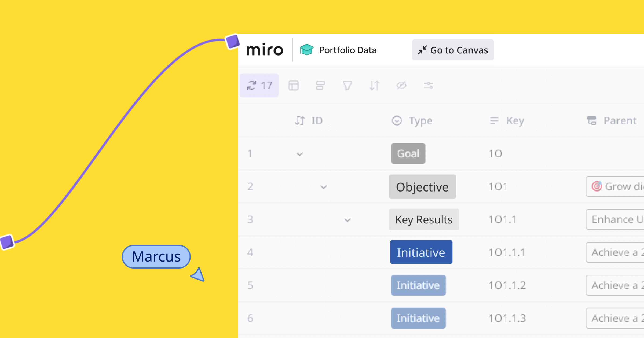This screenshot has width=644, height=338.
Task: Collapse the Key Results row chevron
Action: point(347,220)
